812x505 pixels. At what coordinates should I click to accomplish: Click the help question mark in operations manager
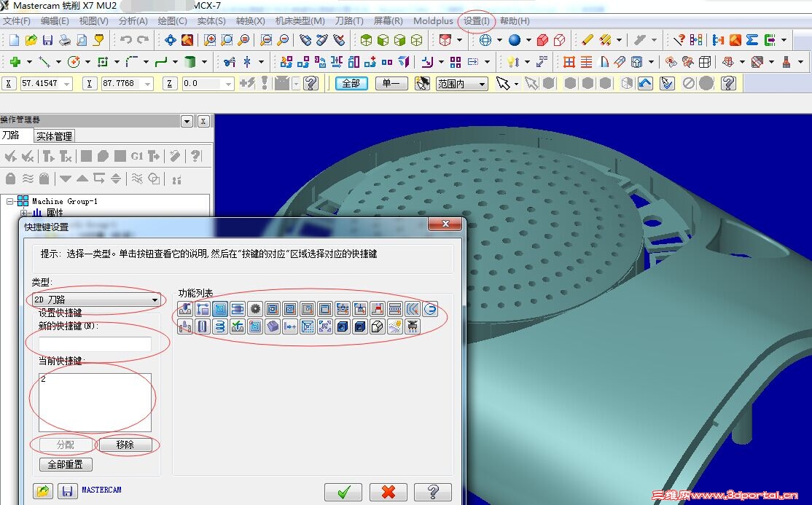pyautogui.click(x=195, y=156)
